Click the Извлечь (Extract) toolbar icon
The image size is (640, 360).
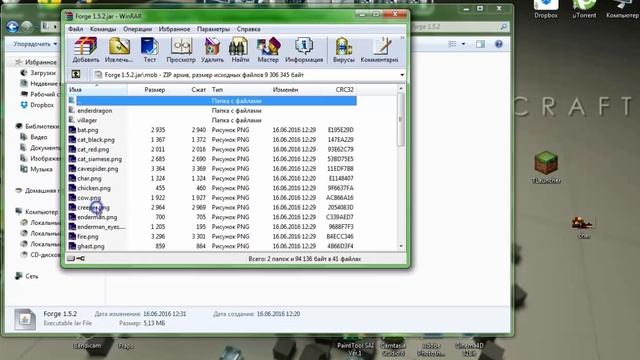[119, 50]
